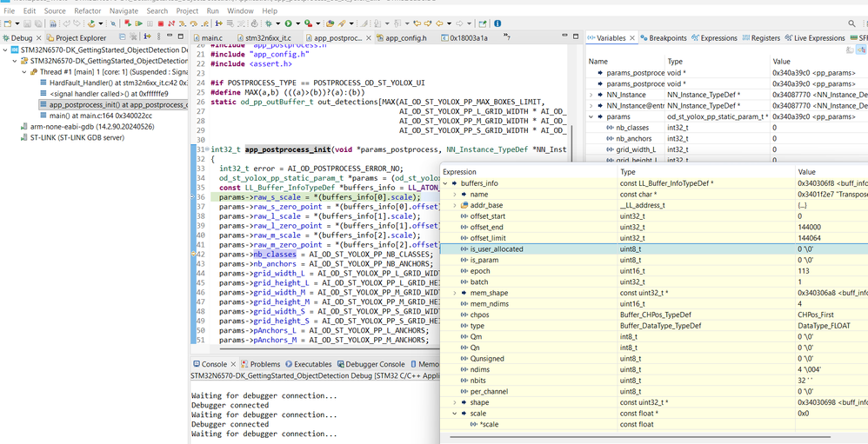This screenshot has width=868, height=444.
Task: Switch to the Problems tab
Action: [x=264, y=364]
